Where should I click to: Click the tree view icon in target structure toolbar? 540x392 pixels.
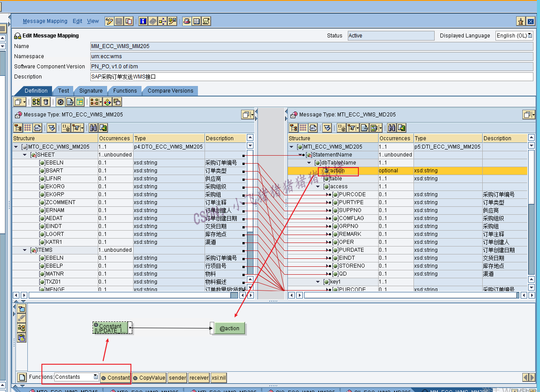click(294, 128)
